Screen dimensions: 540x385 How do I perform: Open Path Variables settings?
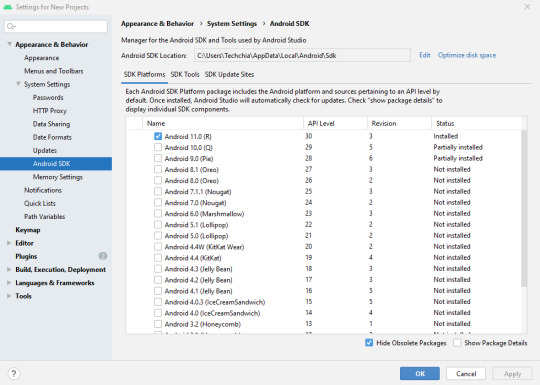click(45, 217)
